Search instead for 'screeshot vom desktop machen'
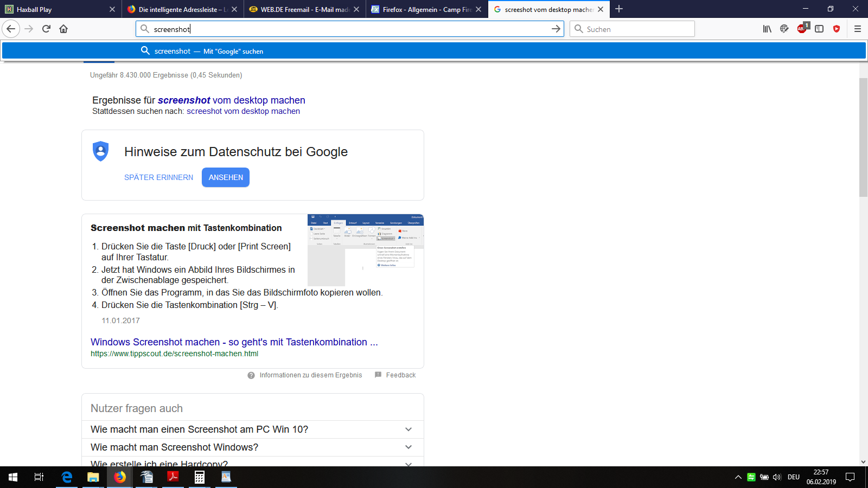This screenshot has height=488, width=868. pyautogui.click(x=243, y=111)
